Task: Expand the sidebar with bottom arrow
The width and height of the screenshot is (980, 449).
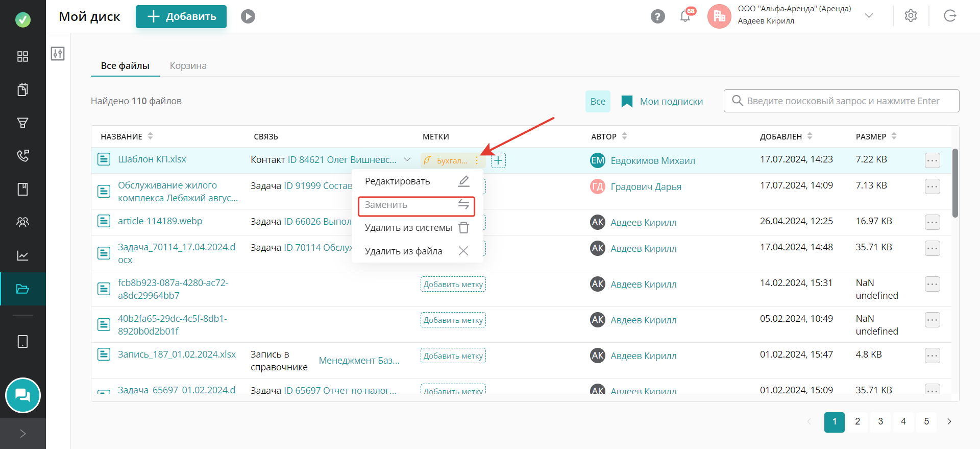Action: (x=22, y=434)
